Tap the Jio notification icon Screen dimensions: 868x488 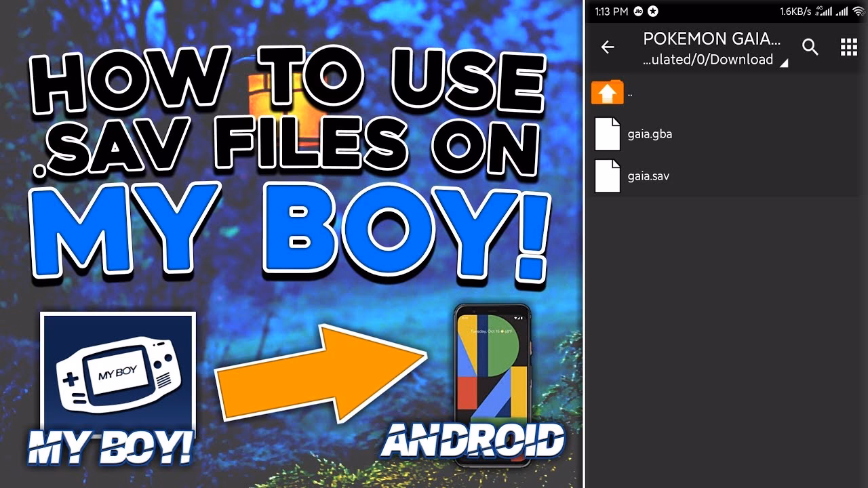coord(639,11)
